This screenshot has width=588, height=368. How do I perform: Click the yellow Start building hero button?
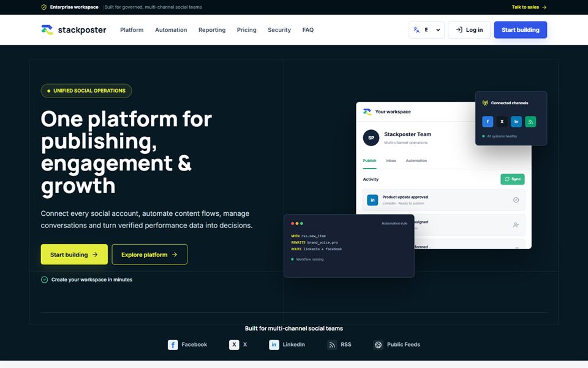point(74,254)
